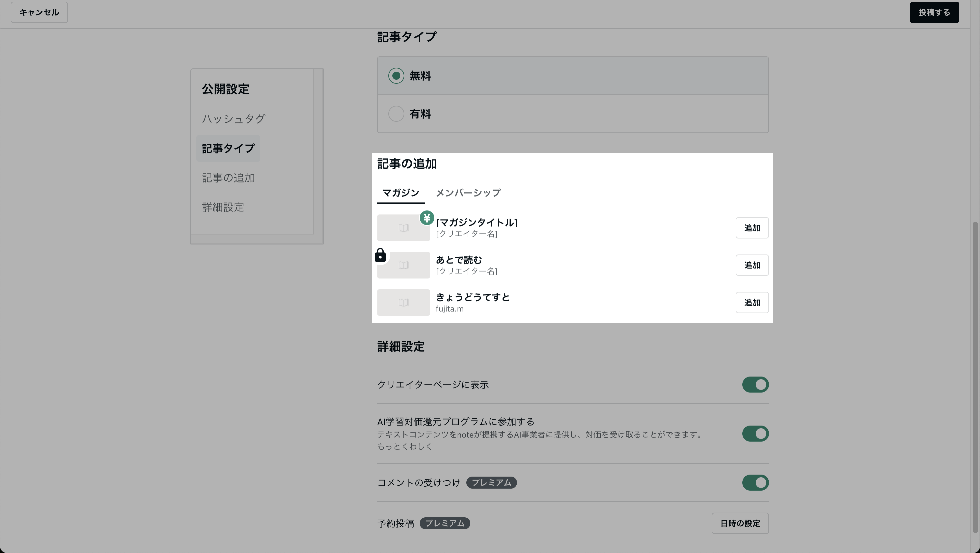Viewport: 980px width, 553px height.
Task: Switch to the マガジン tab
Action: tap(401, 193)
